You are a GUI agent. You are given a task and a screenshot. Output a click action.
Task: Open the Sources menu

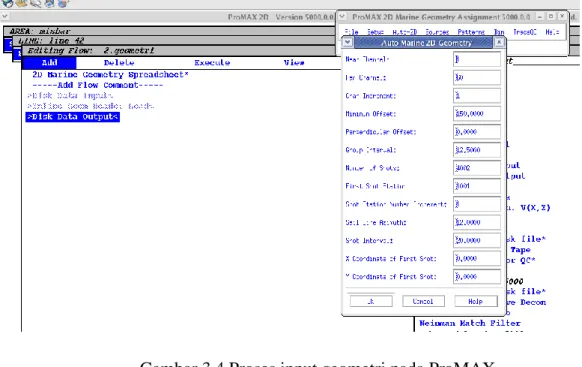tap(437, 32)
